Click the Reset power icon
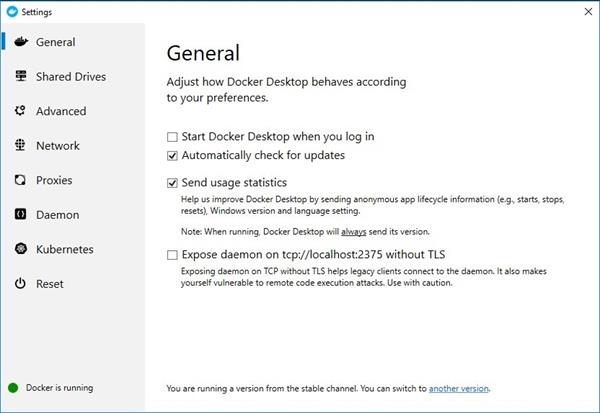Image resolution: width=600 pixels, height=413 pixels. pyautogui.click(x=20, y=284)
